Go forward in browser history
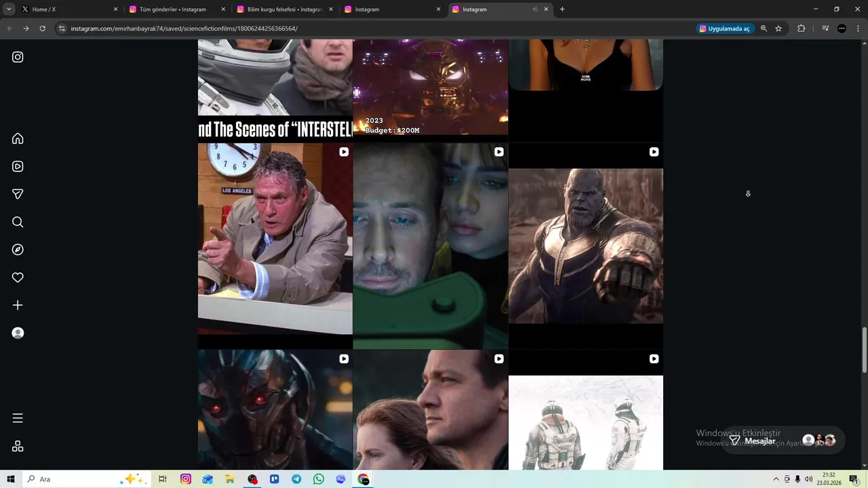This screenshot has width=868, height=488. pyautogui.click(x=26, y=28)
